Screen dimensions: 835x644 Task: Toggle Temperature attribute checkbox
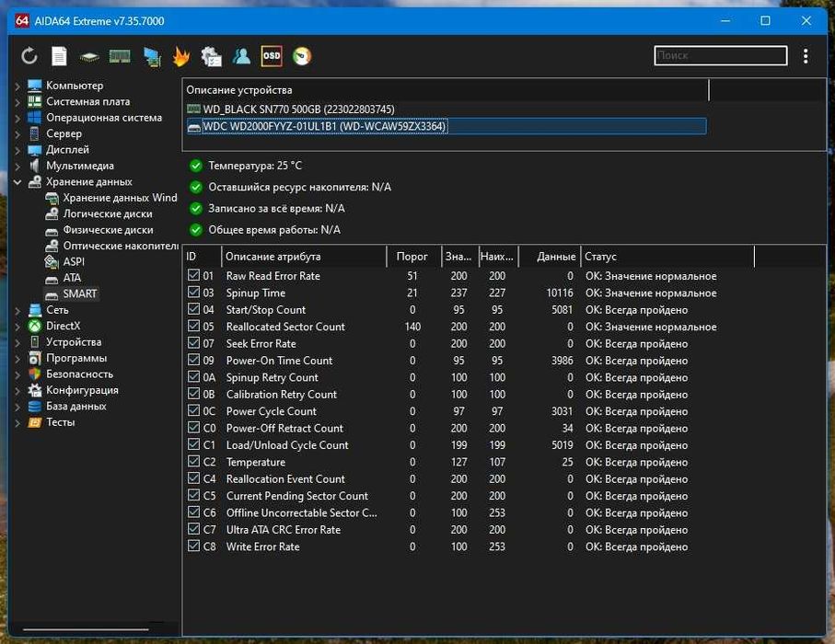pos(194,462)
